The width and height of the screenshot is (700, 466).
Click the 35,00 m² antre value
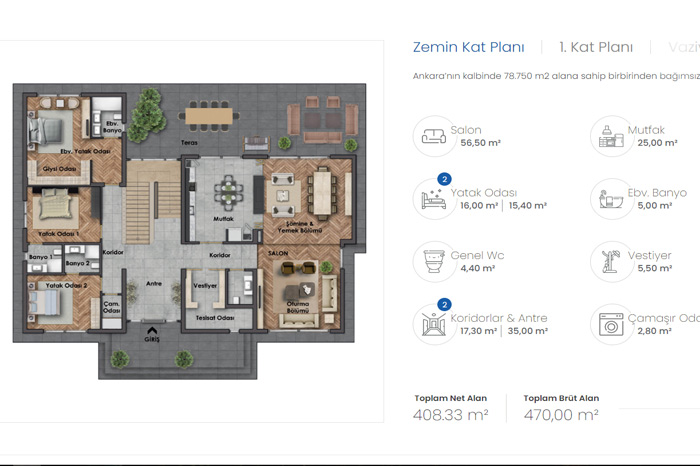tap(528, 331)
